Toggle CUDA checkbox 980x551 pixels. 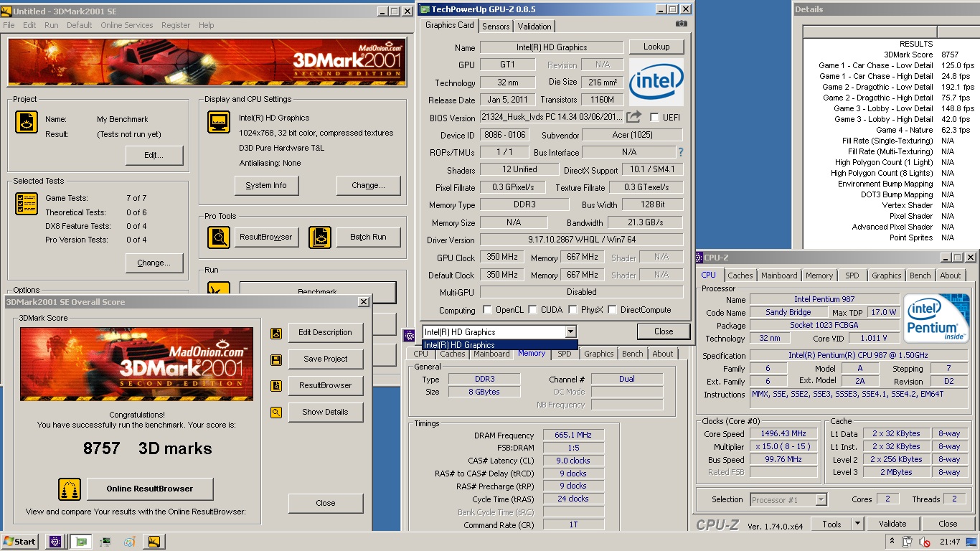pyautogui.click(x=532, y=310)
